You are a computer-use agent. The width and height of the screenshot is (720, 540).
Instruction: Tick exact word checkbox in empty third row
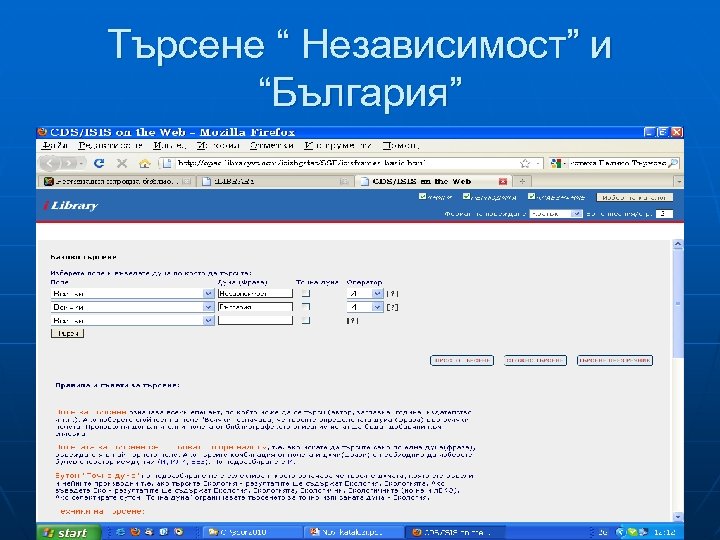click(306, 320)
